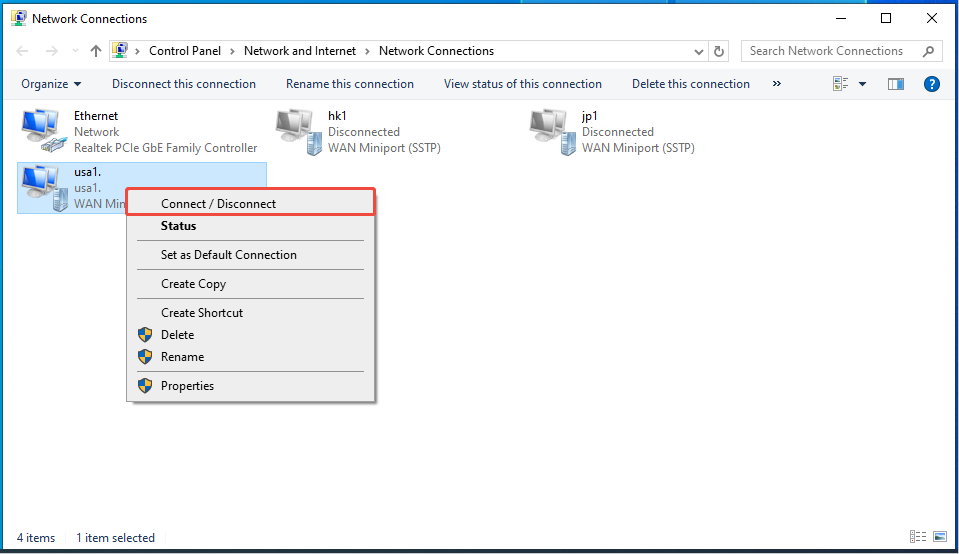Select Set as Default Connection
Viewport: 959px width, 554px height.
point(251,255)
